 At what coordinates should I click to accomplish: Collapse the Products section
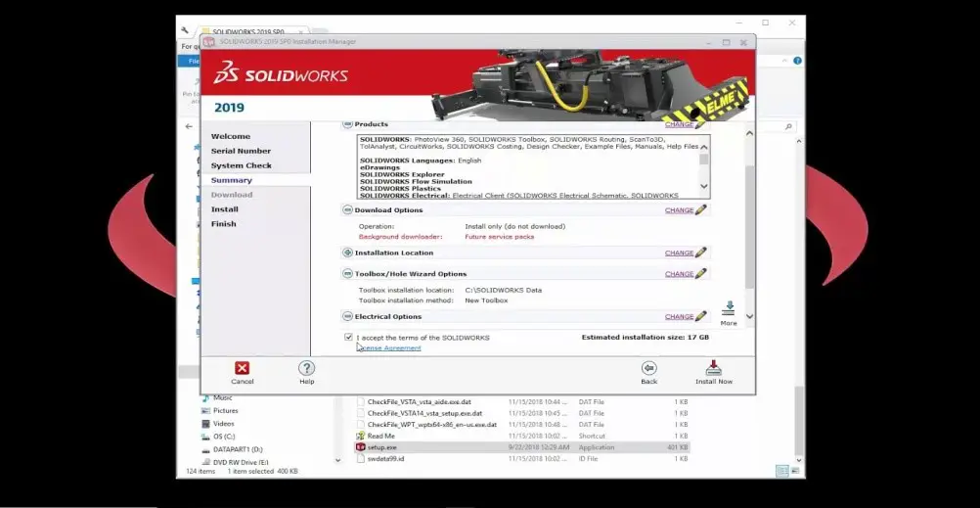tap(347, 124)
